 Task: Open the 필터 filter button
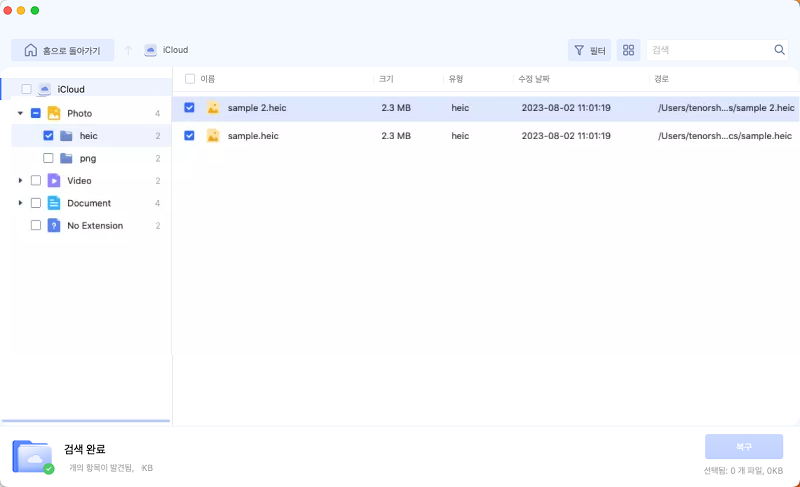coord(589,50)
